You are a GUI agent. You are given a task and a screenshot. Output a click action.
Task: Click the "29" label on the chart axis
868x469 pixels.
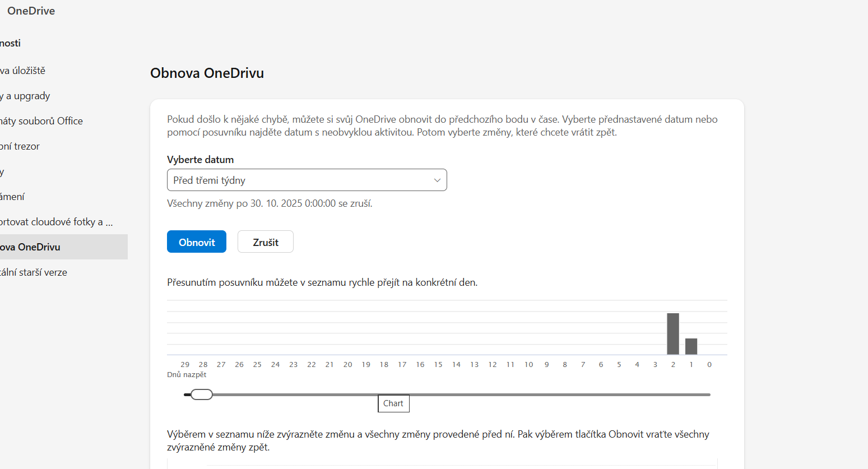tap(185, 365)
